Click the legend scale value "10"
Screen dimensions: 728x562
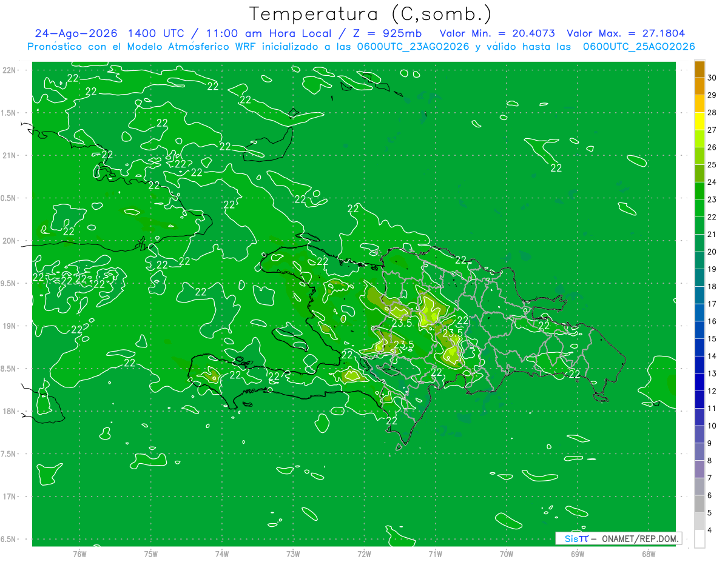pos(712,426)
